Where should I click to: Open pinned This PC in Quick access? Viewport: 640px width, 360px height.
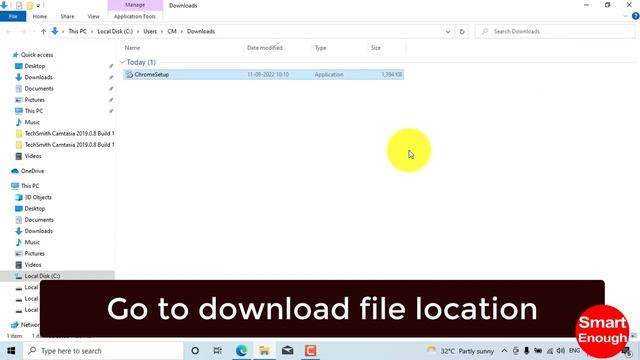33,111
